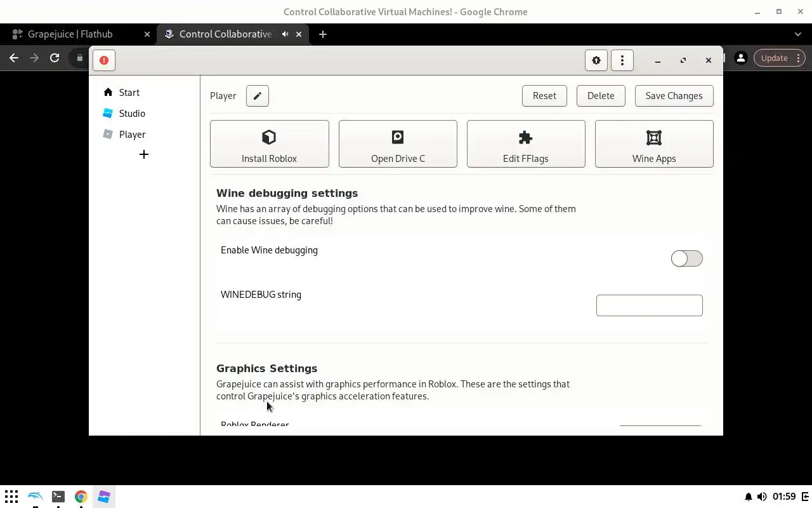Click the Install Roblox button
This screenshot has width=812, height=508.
[270, 144]
